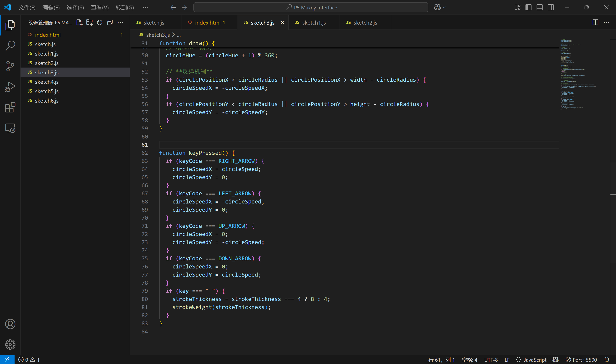This screenshot has width=616, height=364.
Task: Expand the breadcrumb path of sketch3.js
Action: click(179, 35)
